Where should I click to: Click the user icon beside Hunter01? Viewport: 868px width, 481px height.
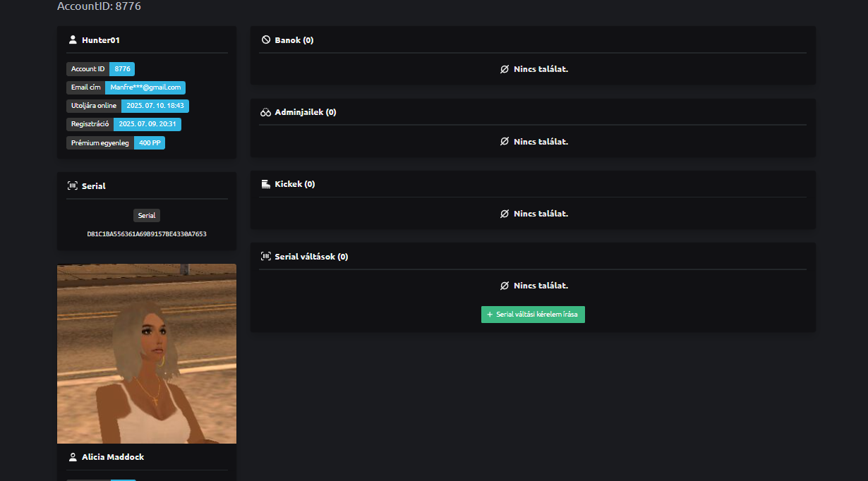tap(73, 40)
